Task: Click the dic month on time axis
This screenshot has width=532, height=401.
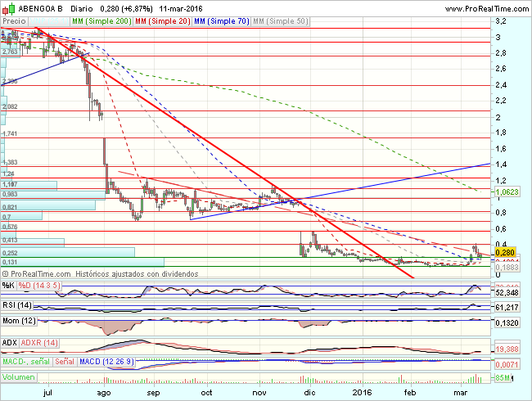Action: coord(309,393)
